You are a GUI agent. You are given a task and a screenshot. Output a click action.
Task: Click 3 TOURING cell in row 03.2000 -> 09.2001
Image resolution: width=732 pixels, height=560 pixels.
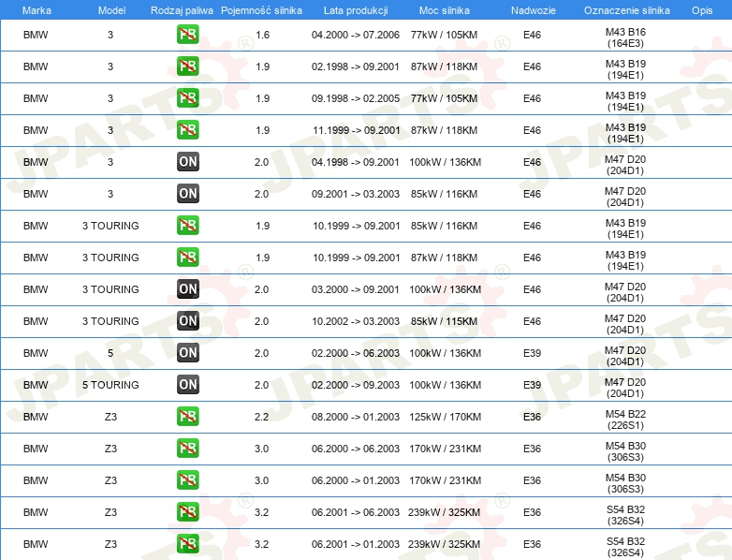point(110,289)
